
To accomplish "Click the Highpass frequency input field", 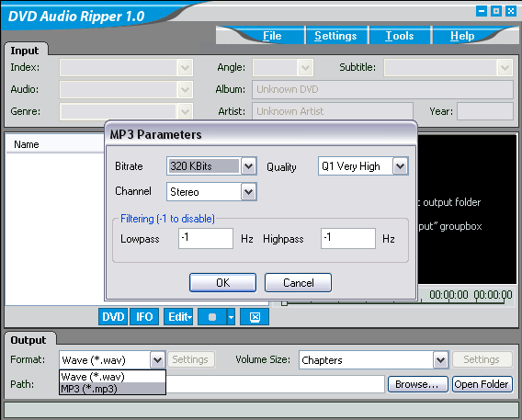I will 348,238.
